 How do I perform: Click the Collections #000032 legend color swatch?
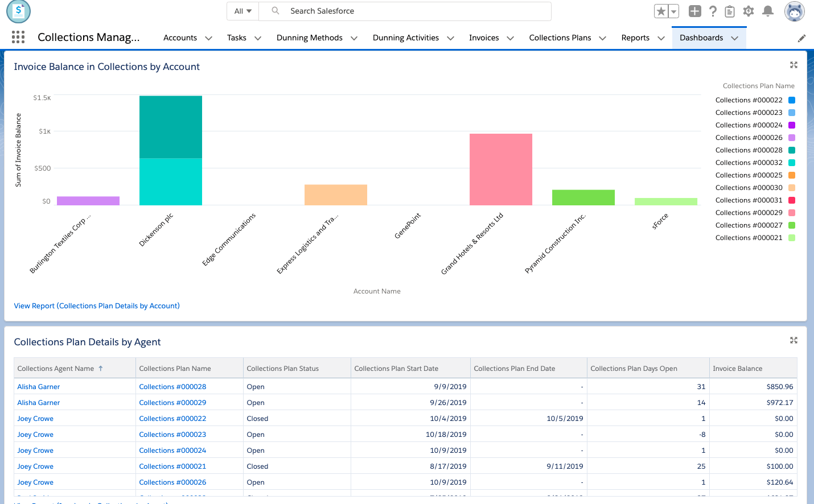tap(791, 162)
